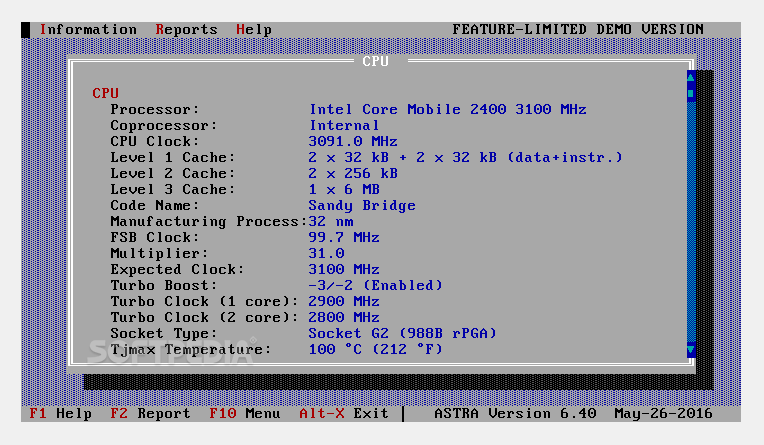Click the CPU window title
The height and width of the screenshot is (445, 764).
click(x=375, y=61)
